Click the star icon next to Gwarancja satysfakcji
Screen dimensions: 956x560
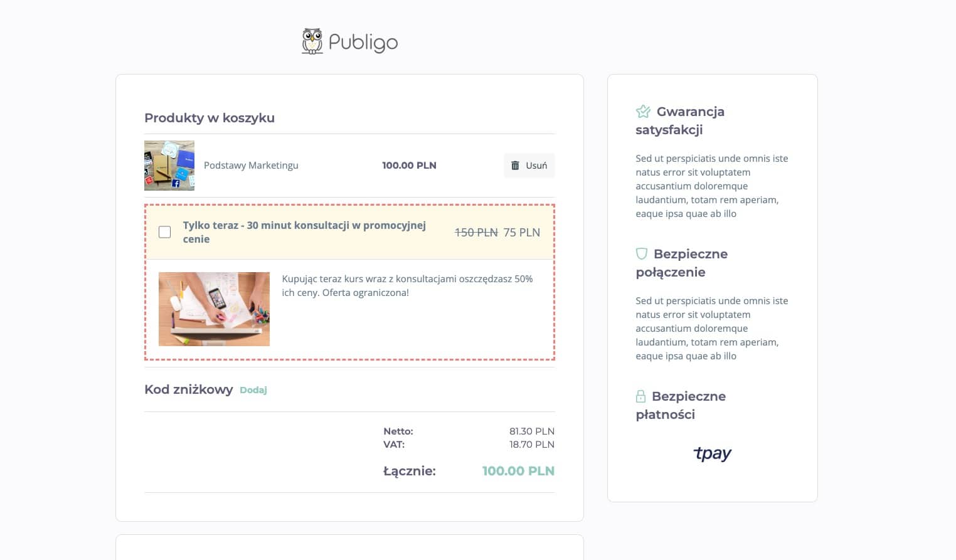pos(643,112)
